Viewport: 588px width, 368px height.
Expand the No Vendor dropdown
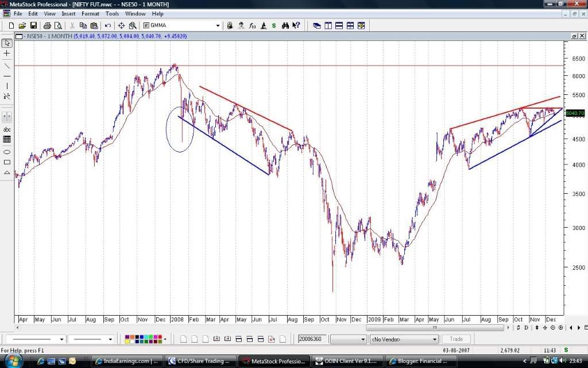pyautogui.click(x=435, y=339)
